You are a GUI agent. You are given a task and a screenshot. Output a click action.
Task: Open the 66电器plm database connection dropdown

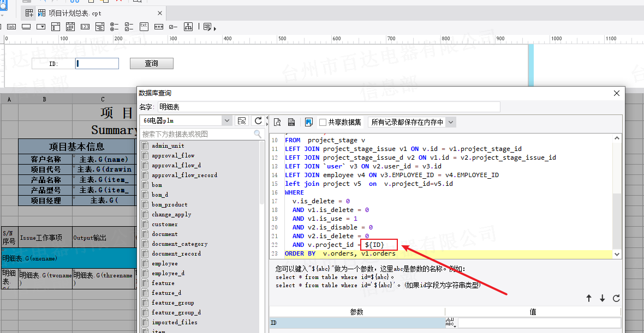pyautogui.click(x=227, y=120)
